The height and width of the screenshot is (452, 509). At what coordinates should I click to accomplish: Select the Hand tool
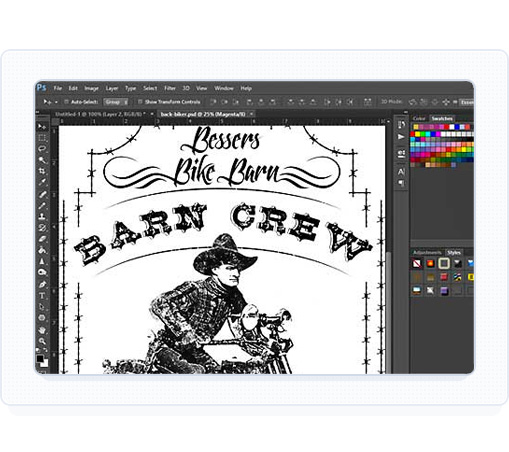(x=42, y=330)
